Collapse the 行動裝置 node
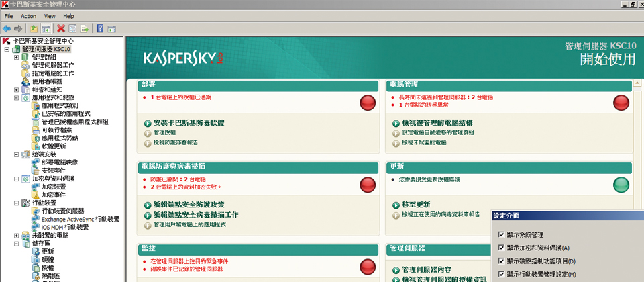 click(x=16, y=203)
